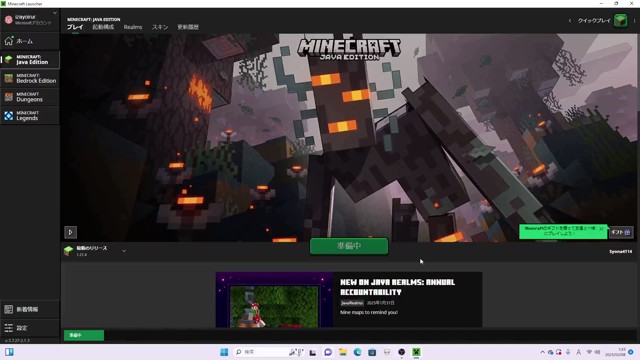Click the green 準備中 play button
This screenshot has width=640, height=360.
coord(349,246)
